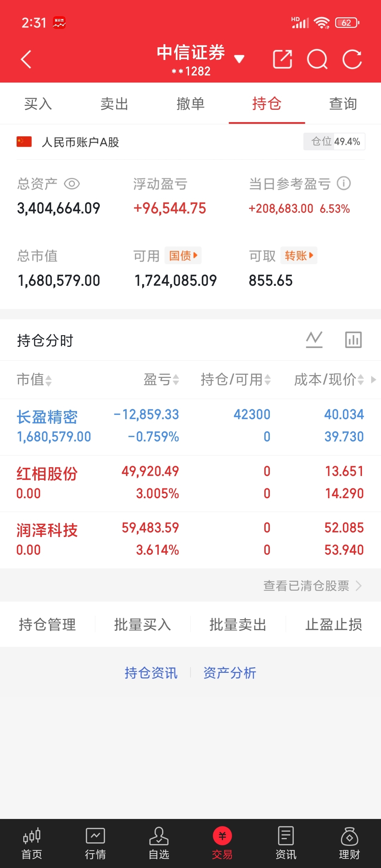Sort by 成本/现价 column
The image size is (381, 868).
329,380
